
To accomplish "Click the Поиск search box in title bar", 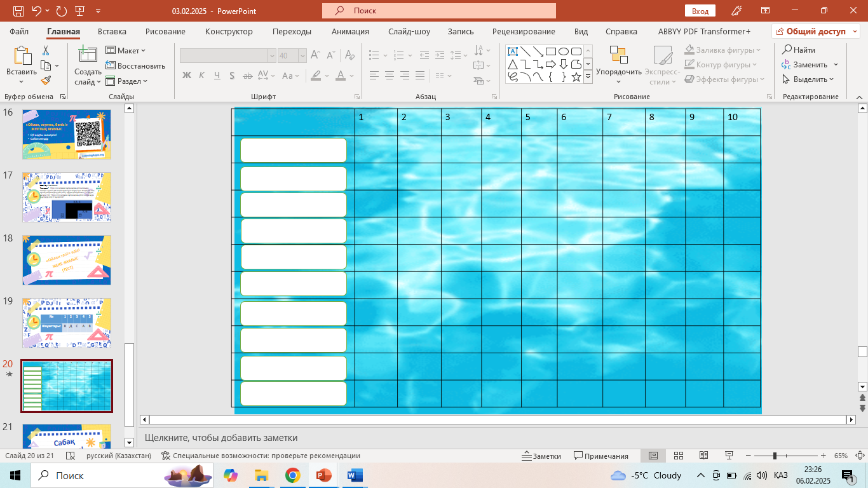I will pyautogui.click(x=439, y=11).
